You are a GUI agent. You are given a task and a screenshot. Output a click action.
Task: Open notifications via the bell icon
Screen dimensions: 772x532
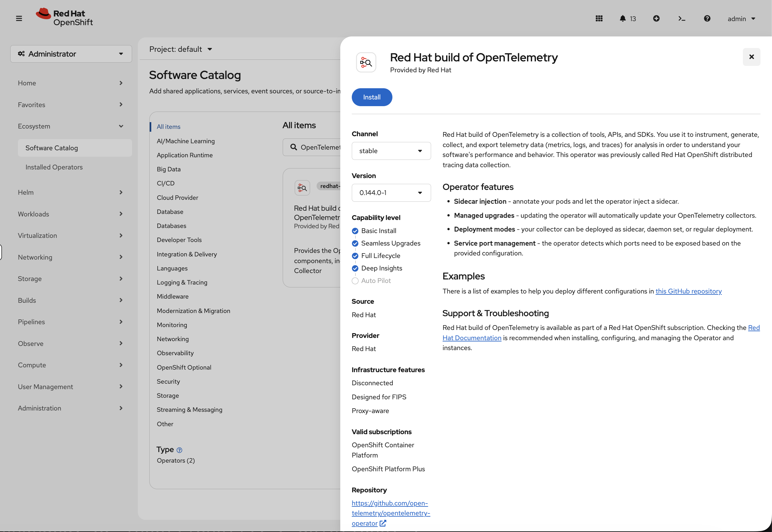click(623, 18)
